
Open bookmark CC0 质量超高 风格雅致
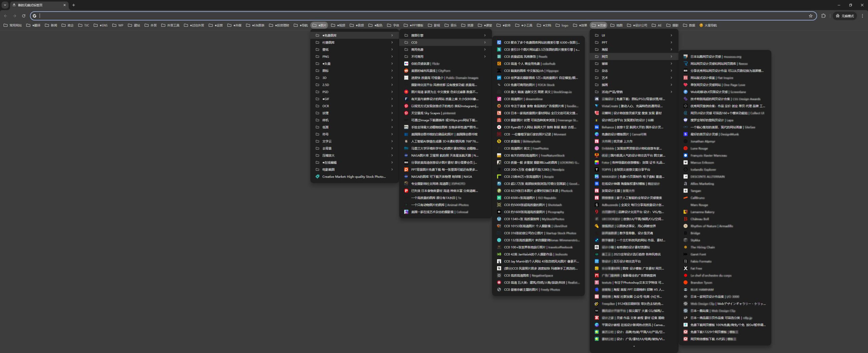[x=538, y=57]
